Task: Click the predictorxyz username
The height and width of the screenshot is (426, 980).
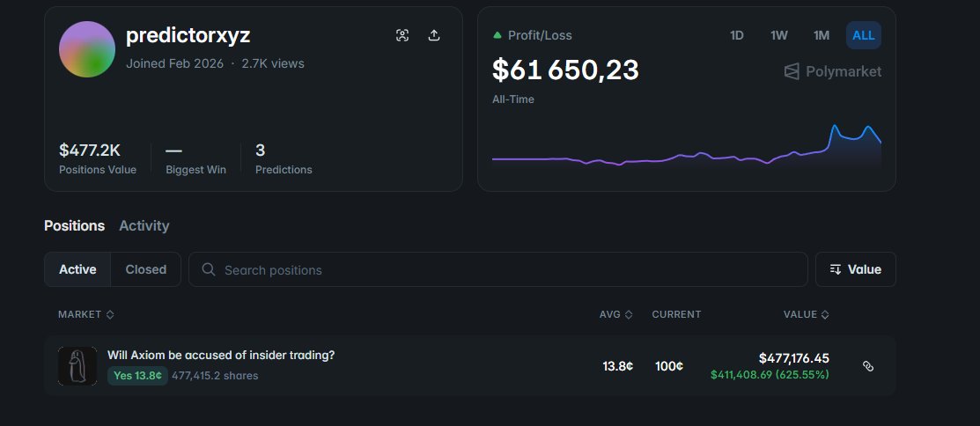Action: click(188, 35)
